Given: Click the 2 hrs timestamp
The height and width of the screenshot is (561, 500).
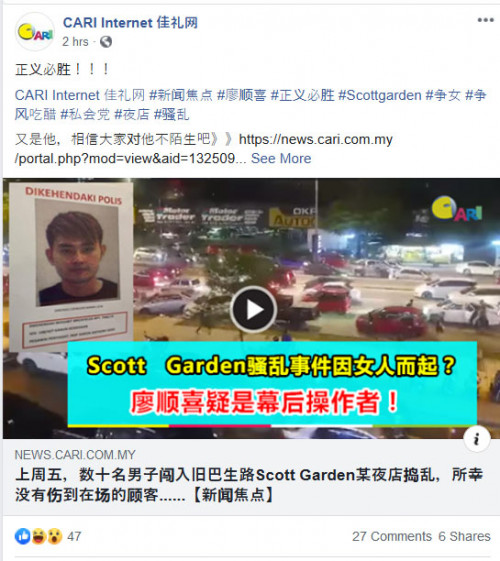Looking at the screenshot, I should (x=75, y=42).
